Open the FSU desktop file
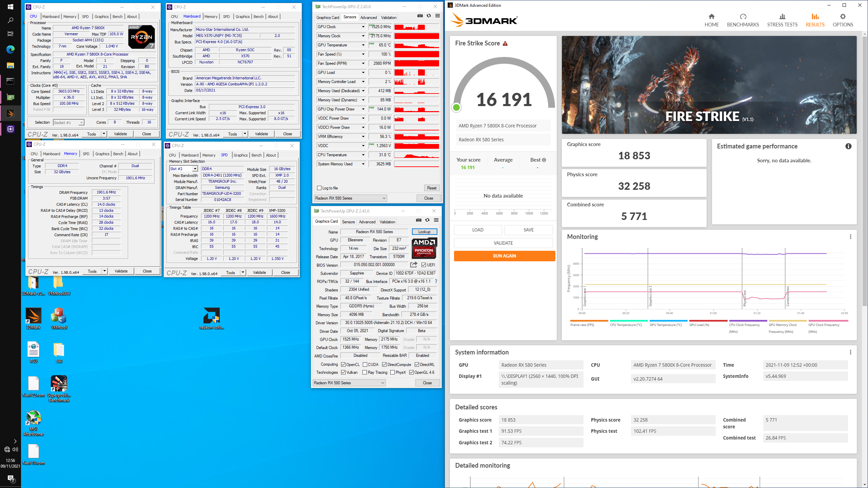 click(x=33, y=352)
